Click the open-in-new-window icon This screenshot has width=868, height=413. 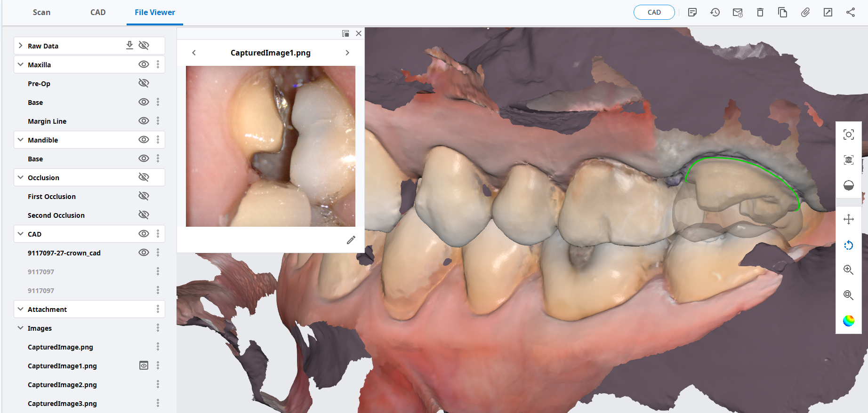click(828, 12)
